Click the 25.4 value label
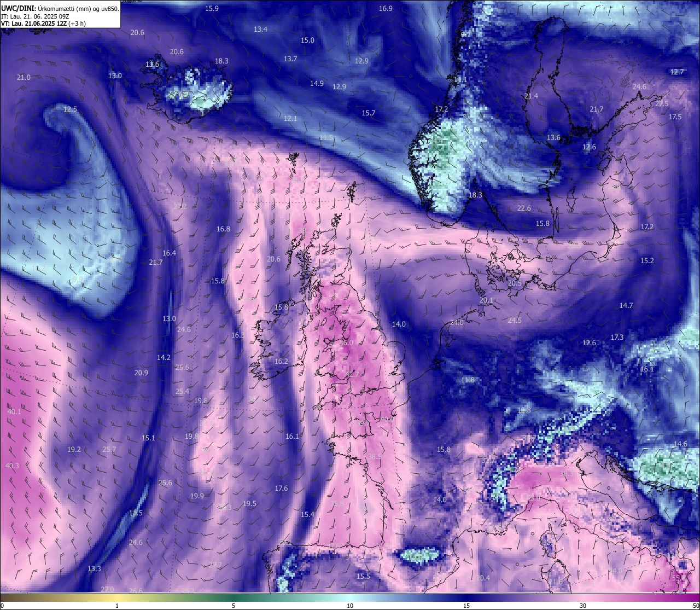Screen dimensions: 700x610 (182, 392)
